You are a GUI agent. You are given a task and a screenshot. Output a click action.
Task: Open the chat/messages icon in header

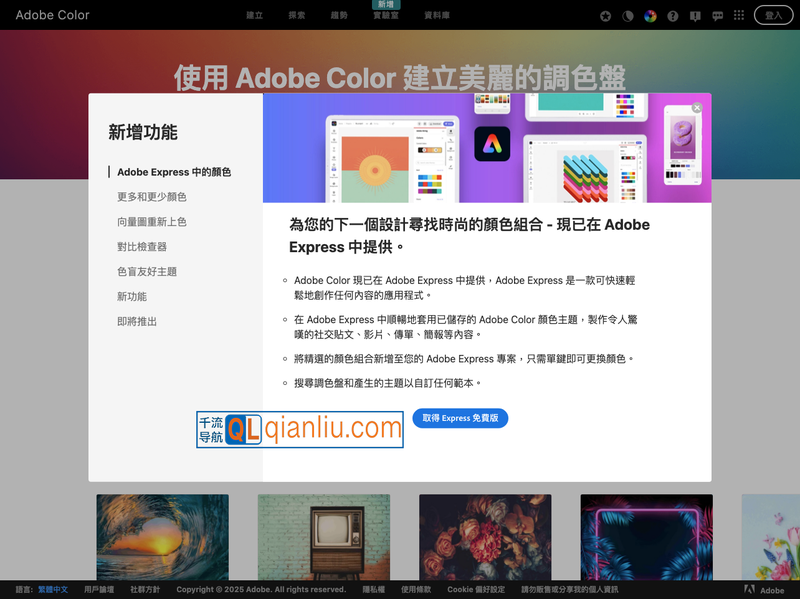719,16
